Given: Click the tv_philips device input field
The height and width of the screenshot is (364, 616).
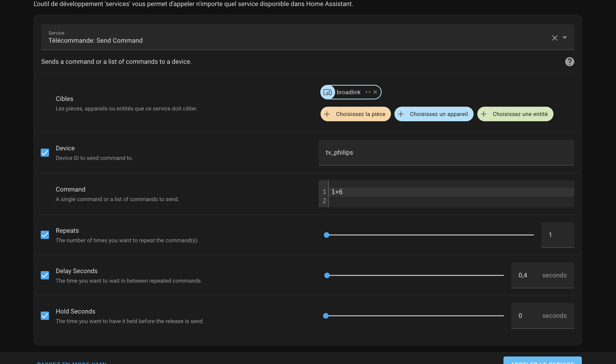Looking at the screenshot, I should click(446, 153).
